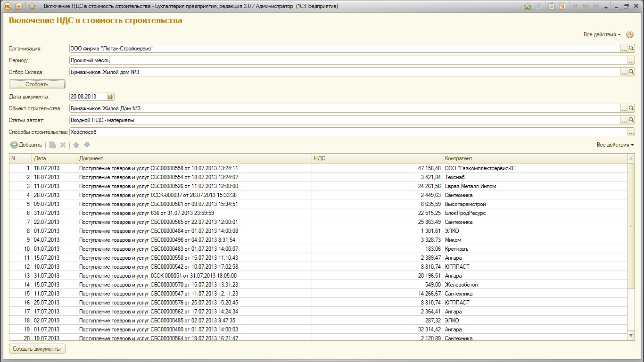644x362 pixels.
Task: Open warehouse filter magnifier icon
Action: coord(632,72)
